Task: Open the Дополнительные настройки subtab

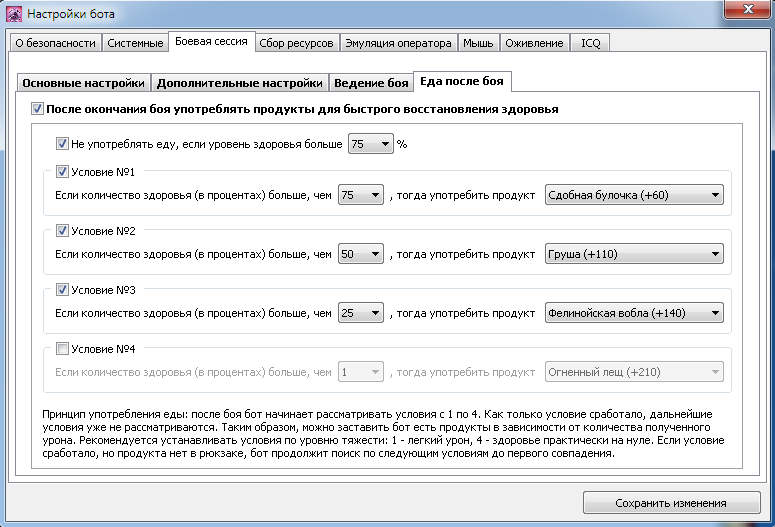Action: (x=240, y=83)
